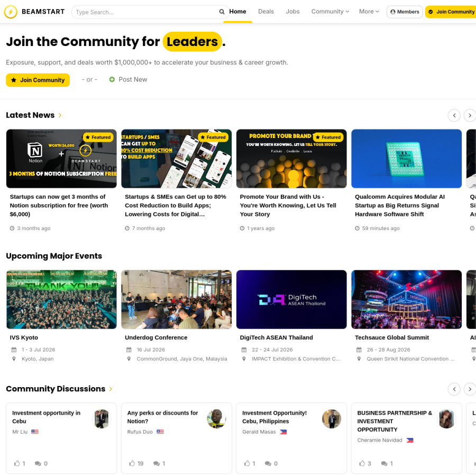Click the starred Join Community hero button
This screenshot has width=476, height=476.
point(38,80)
